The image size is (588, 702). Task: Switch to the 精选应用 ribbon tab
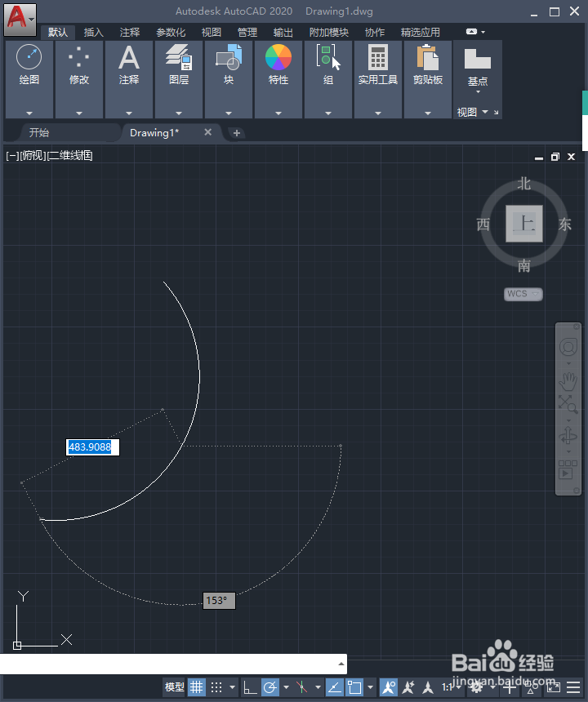tap(420, 32)
